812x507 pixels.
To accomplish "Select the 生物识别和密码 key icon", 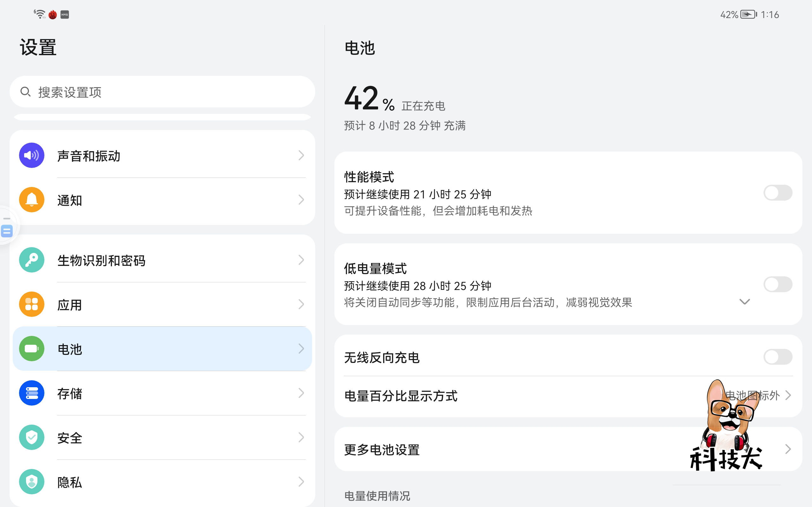I will (x=31, y=260).
